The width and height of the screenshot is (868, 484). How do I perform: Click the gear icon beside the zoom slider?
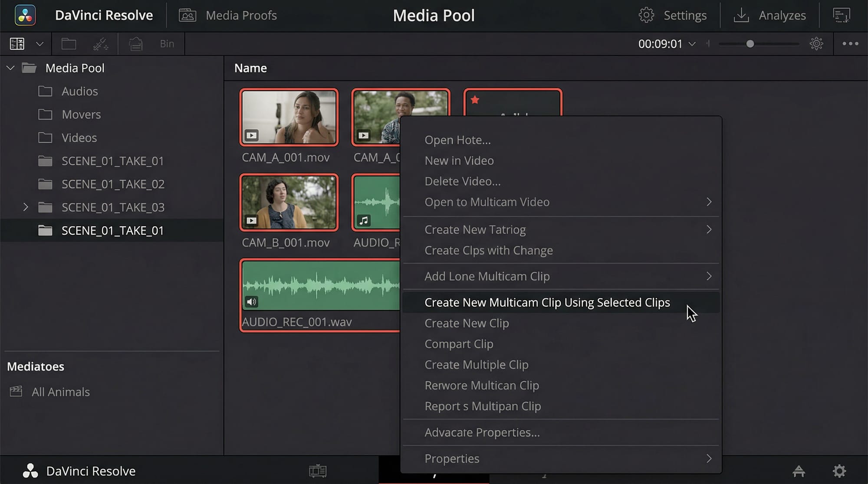coord(816,44)
